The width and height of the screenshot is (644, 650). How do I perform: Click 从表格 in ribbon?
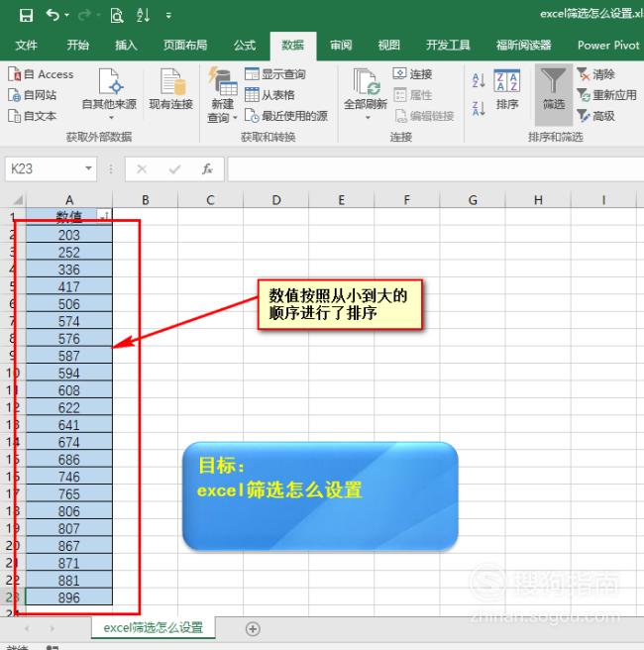pos(269,95)
